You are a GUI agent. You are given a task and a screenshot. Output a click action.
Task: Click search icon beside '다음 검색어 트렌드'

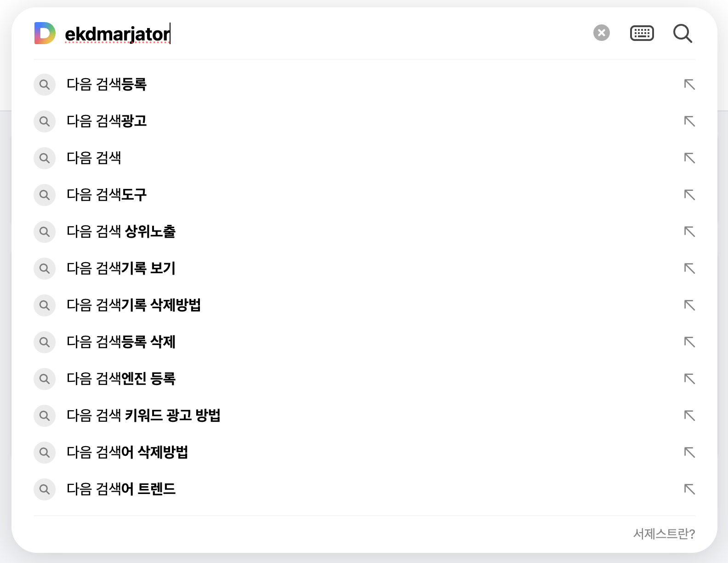pyautogui.click(x=45, y=489)
